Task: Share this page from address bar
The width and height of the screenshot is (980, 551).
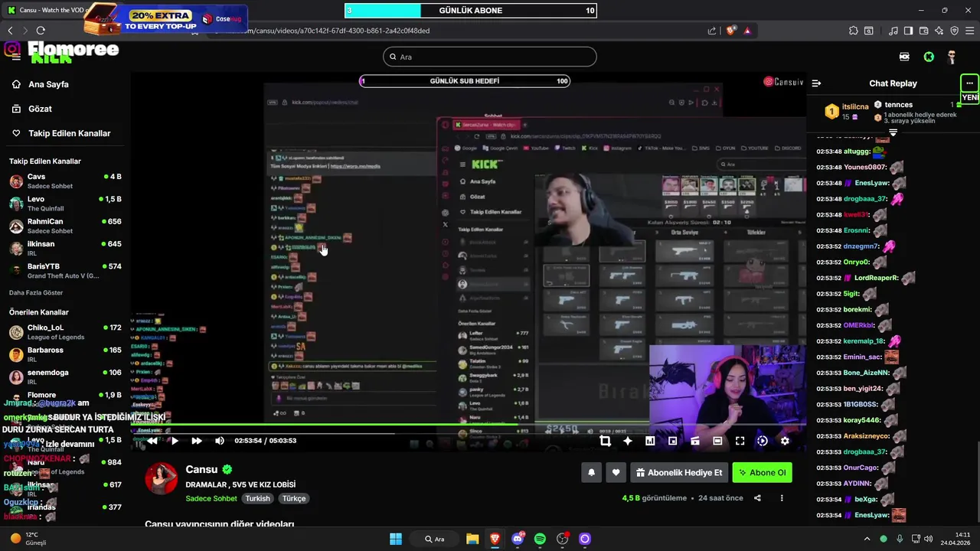Action: point(712,31)
